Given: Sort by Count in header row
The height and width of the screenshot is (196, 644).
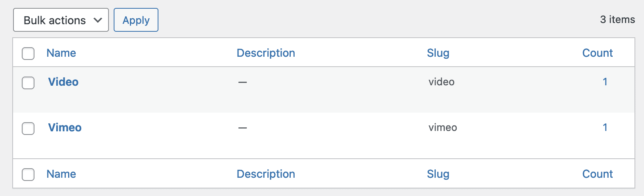Looking at the screenshot, I should (x=597, y=53).
